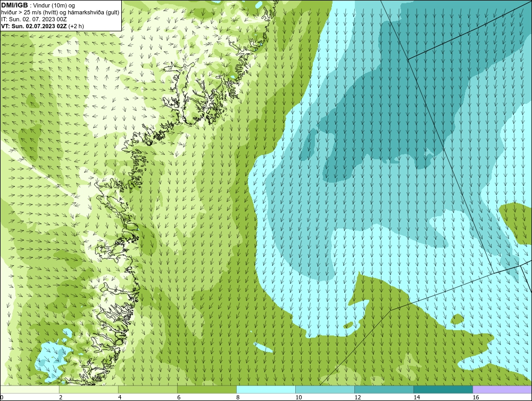Click the 8–10 m/s cyan legend swatch

[266, 389]
